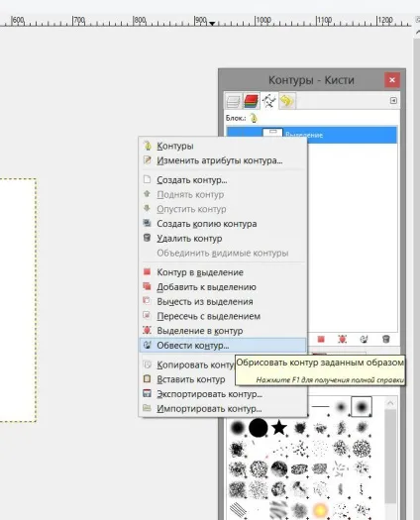Pick the yellow glowing sparks brush
The width and height of the screenshot is (420, 520).
click(320, 509)
